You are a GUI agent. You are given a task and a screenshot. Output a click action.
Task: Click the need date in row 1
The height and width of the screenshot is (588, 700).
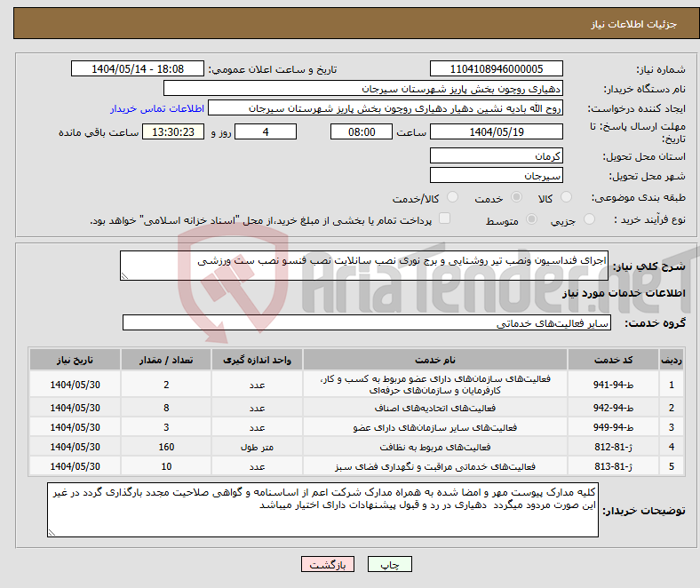pos(75,385)
